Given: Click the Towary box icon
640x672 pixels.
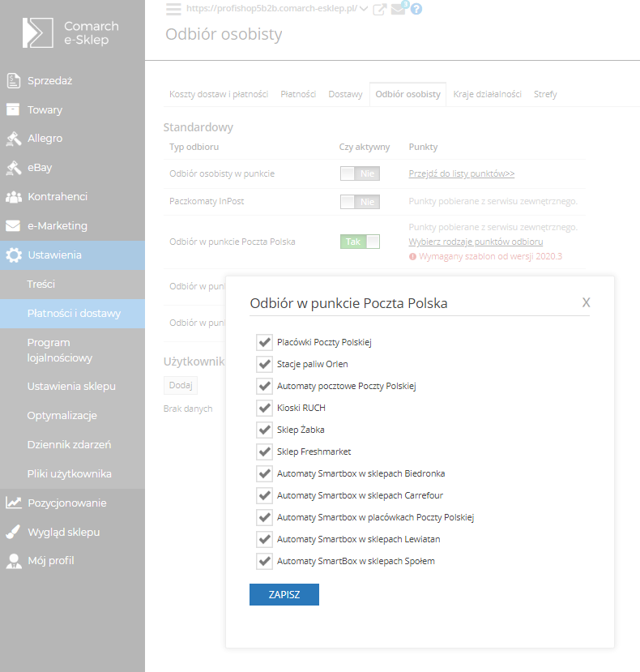Looking at the screenshot, I should [x=13, y=109].
